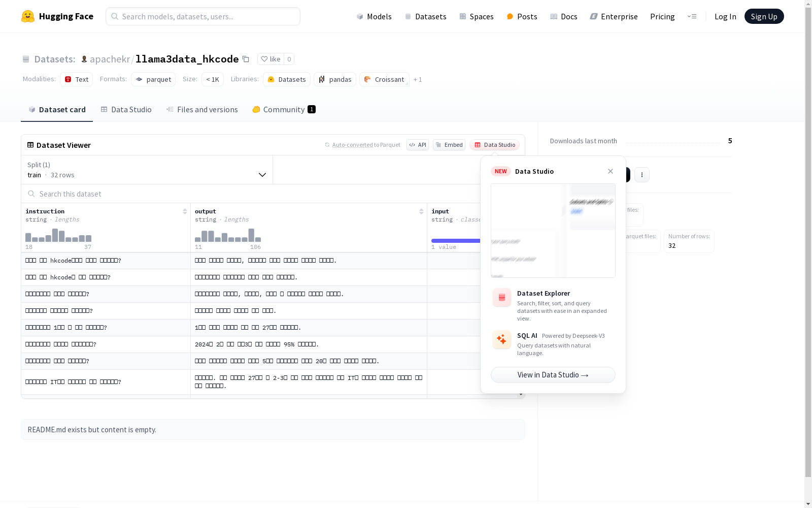Screen dimensions: 812x508
Task: Click the Dataset Explorer heading
Action: click(544, 293)
